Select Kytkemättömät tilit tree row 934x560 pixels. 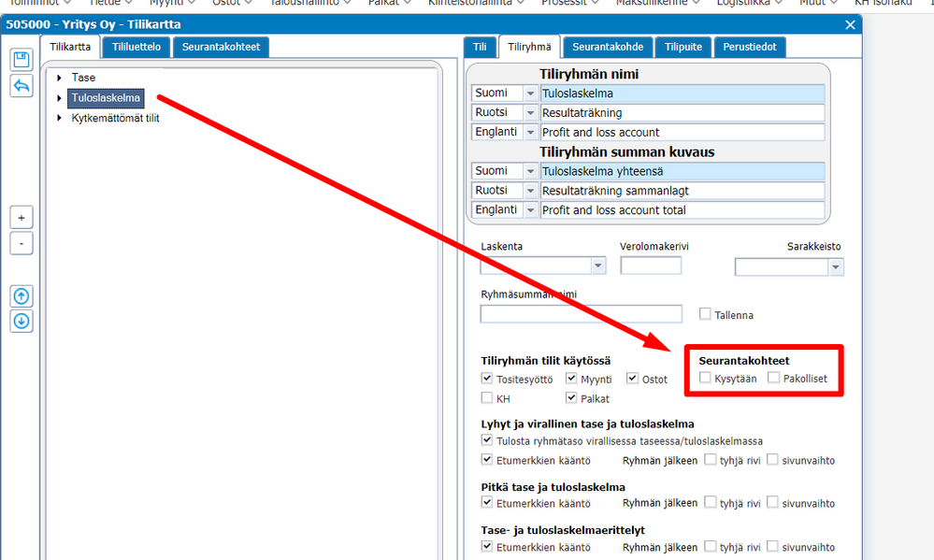tap(115, 118)
